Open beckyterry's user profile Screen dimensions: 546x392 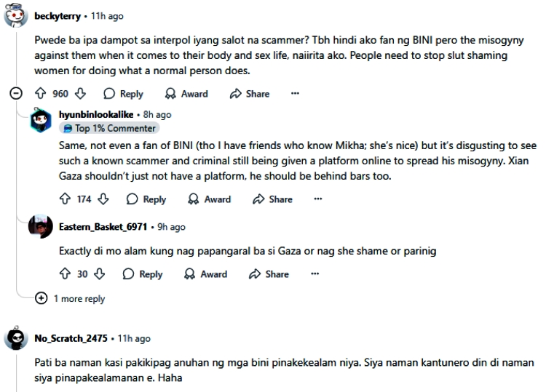pyautogui.click(x=57, y=16)
